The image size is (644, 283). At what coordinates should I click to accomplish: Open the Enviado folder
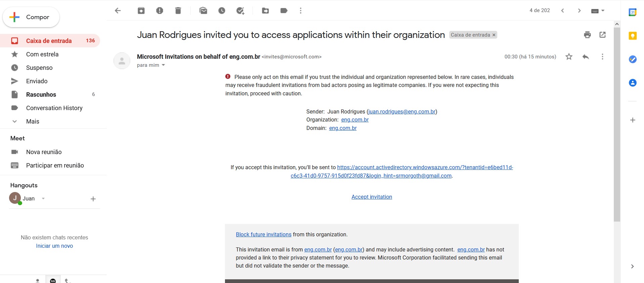[50, 81]
